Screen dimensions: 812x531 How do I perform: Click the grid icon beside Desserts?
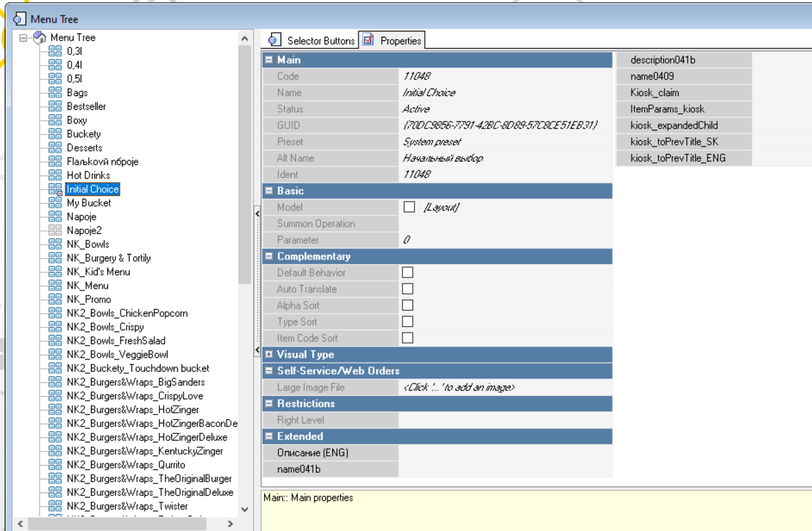click(55, 148)
